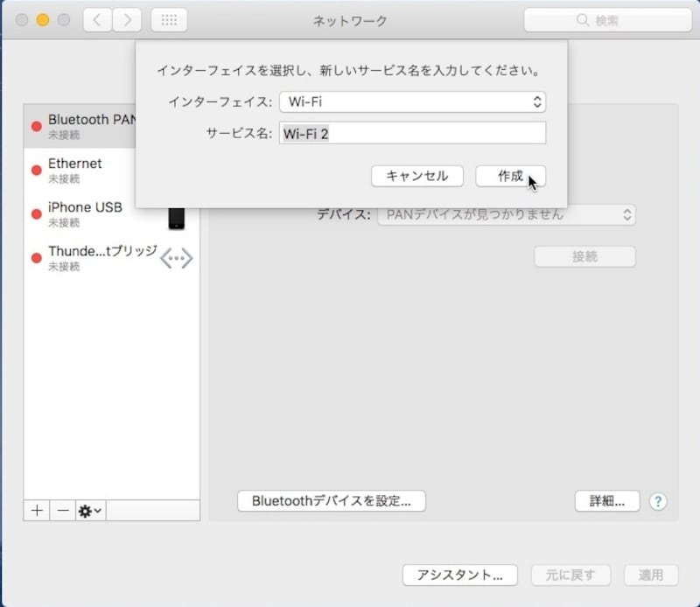Click the forward navigation arrow
700x607 pixels.
(x=127, y=20)
